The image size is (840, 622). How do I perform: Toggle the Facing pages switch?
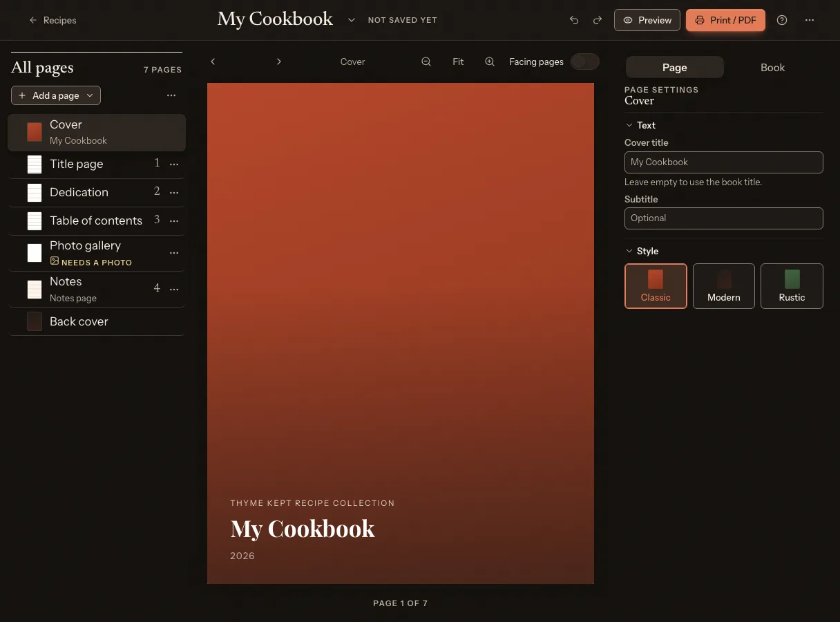584,62
